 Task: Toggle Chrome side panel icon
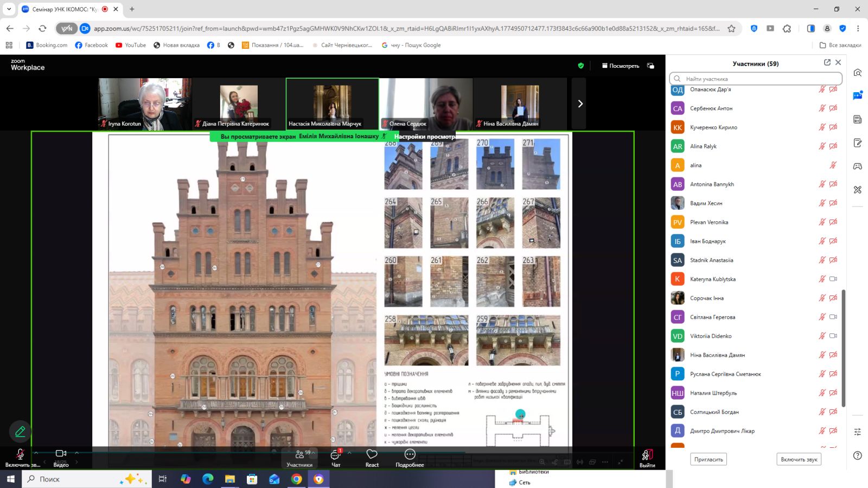810,28
